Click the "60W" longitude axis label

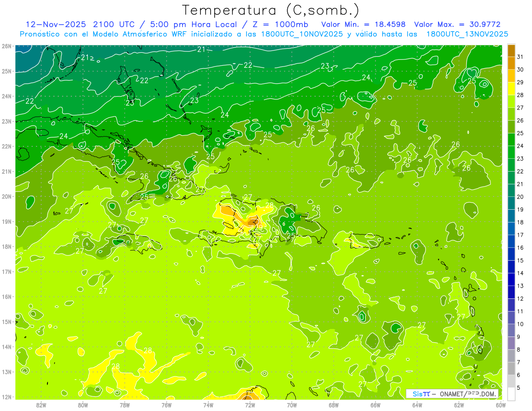coord(501,405)
